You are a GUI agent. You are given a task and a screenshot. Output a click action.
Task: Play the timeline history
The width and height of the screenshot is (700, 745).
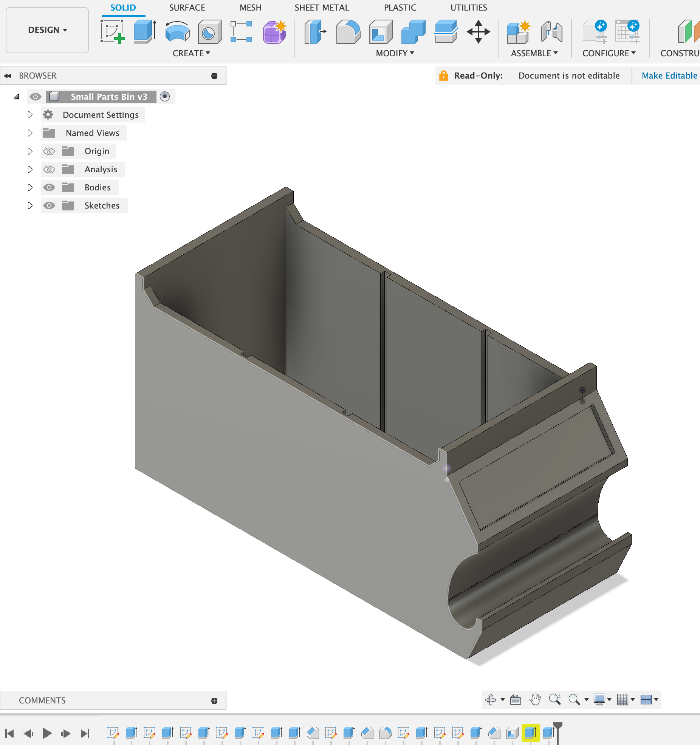pos(47,734)
